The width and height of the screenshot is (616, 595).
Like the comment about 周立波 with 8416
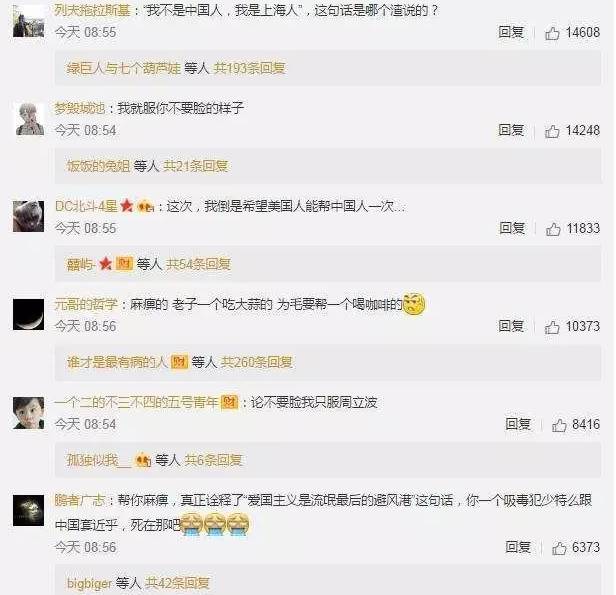[x=559, y=425]
